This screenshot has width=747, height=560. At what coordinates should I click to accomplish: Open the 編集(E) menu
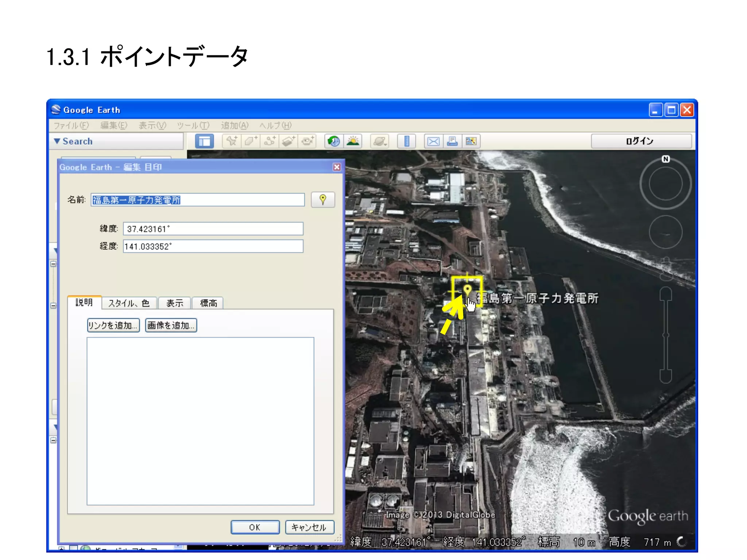click(114, 125)
